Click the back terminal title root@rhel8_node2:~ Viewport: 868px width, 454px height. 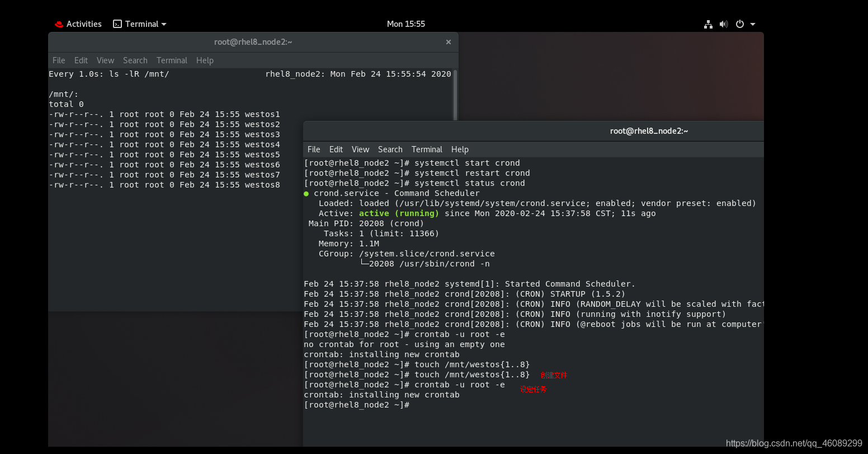coord(253,42)
